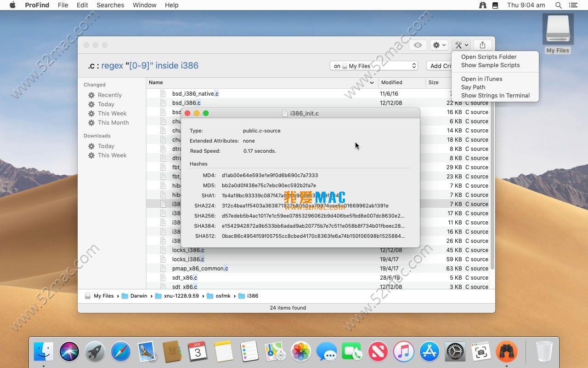
Task: Select Recently under Changed sidebar
Action: click(110, 95)
